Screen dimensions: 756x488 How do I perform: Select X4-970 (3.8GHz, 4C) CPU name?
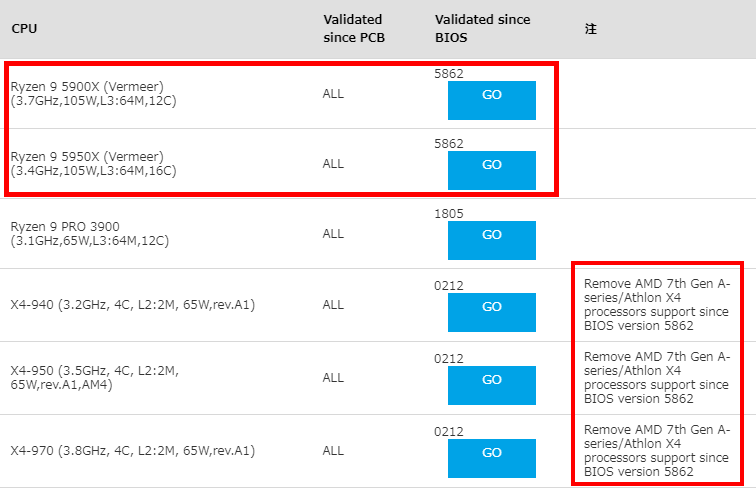[x=133, y=450]
